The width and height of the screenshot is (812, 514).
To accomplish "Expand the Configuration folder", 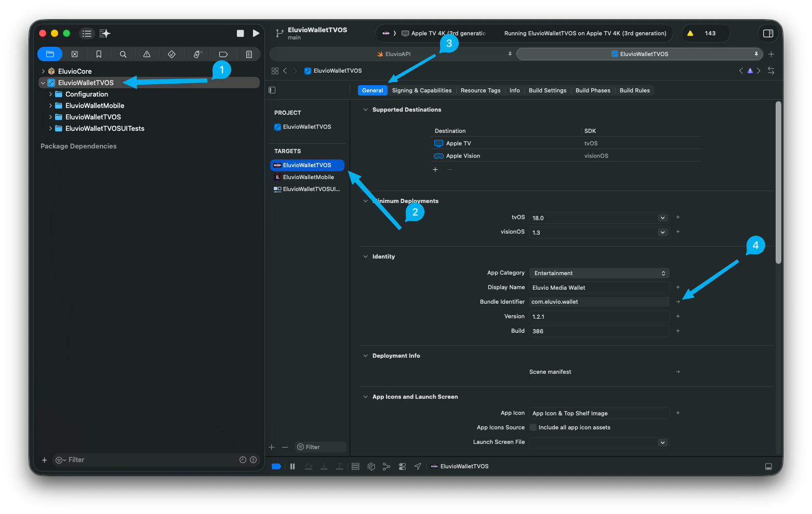I will click(50, 94).
